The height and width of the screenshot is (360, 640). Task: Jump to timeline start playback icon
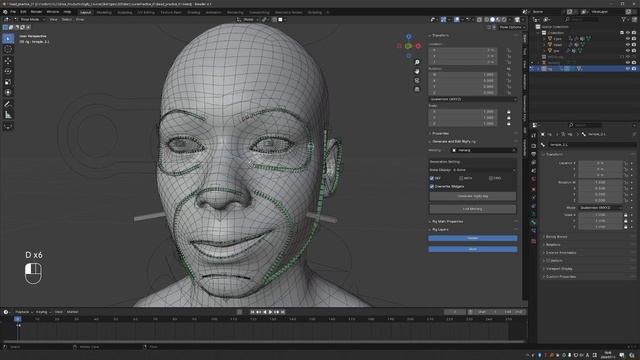252,312
